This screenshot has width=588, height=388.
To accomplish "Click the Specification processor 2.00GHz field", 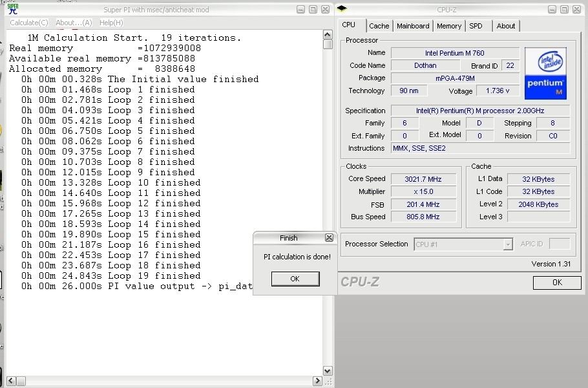I will 480,111.
